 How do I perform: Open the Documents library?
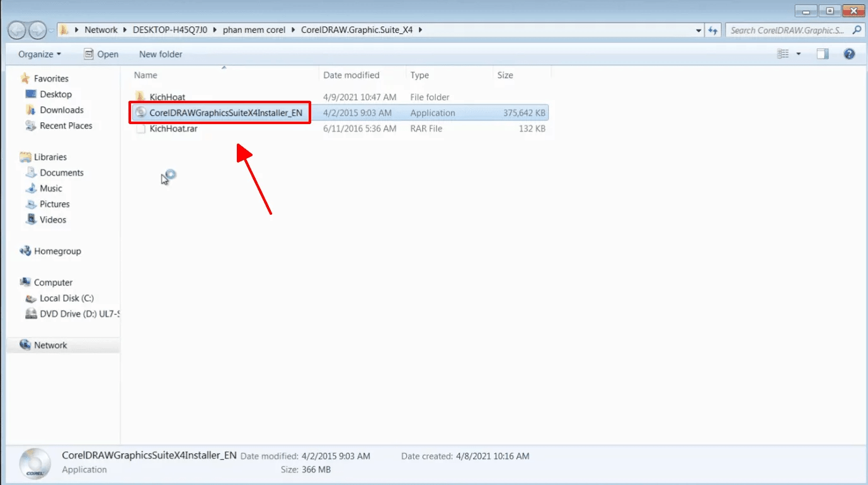(62, 173)
